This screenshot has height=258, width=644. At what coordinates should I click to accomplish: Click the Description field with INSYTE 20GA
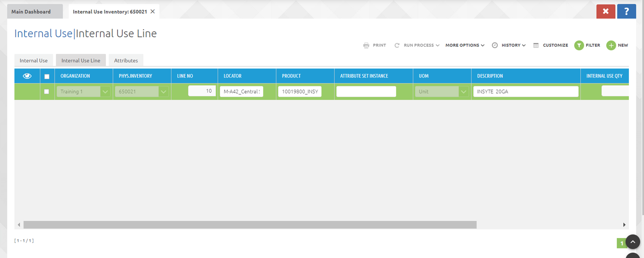coord(525,92)
